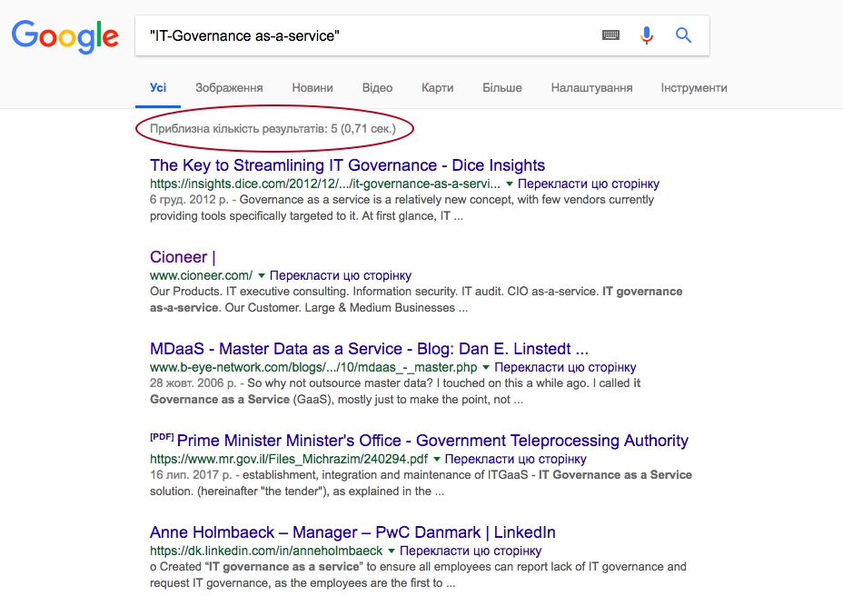The image size is (843, 616).
Task: Open the Карти tab
Action: tap(438, 87)
